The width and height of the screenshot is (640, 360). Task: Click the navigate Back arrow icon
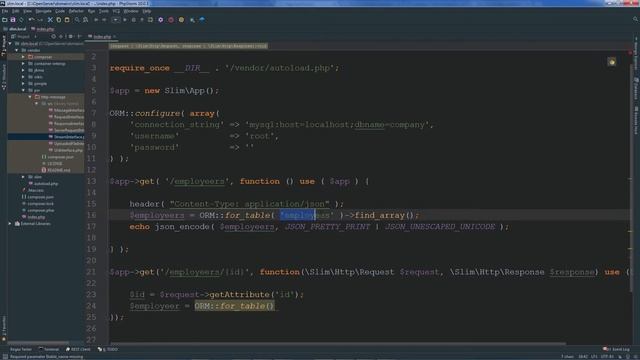pos(96,20)
